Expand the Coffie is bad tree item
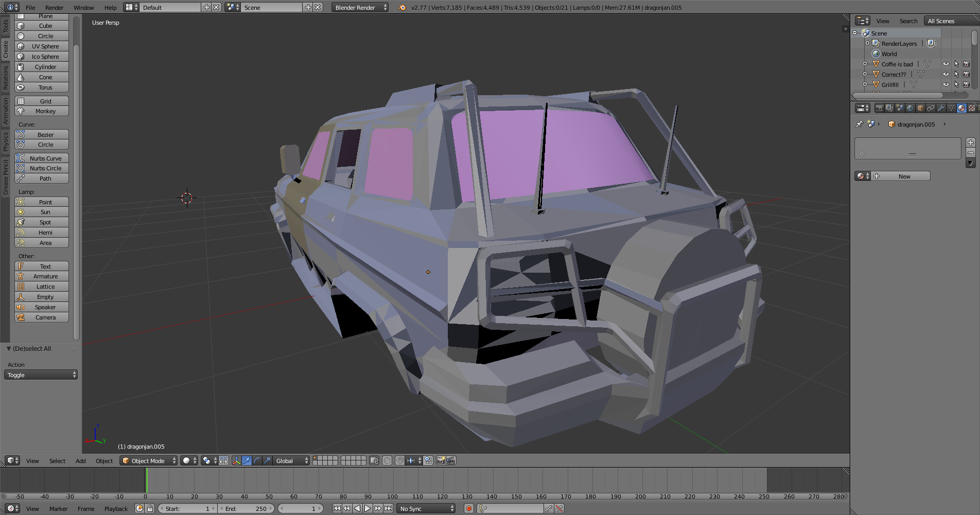Screen dimensions: 980x515 coord(865,64)
